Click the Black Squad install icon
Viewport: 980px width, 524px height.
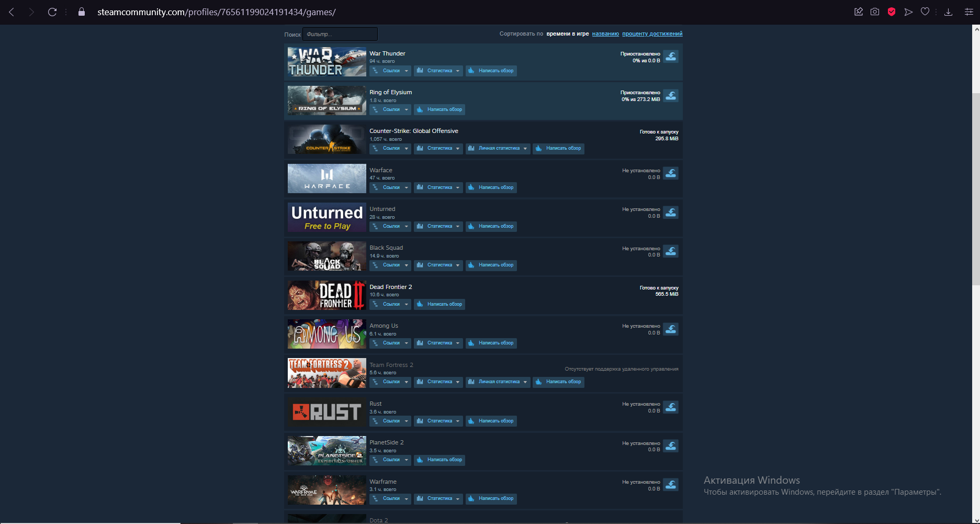pos(671,251)
